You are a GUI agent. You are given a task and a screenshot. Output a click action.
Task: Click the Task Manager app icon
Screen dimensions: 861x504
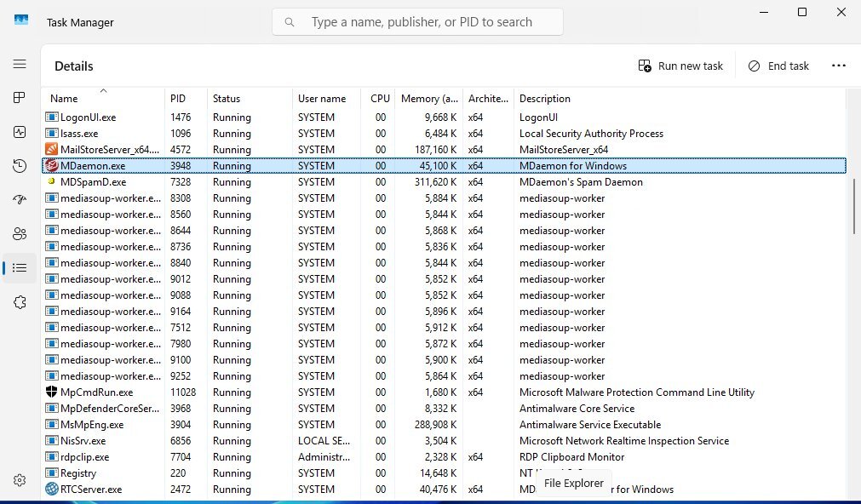[21, 20]
